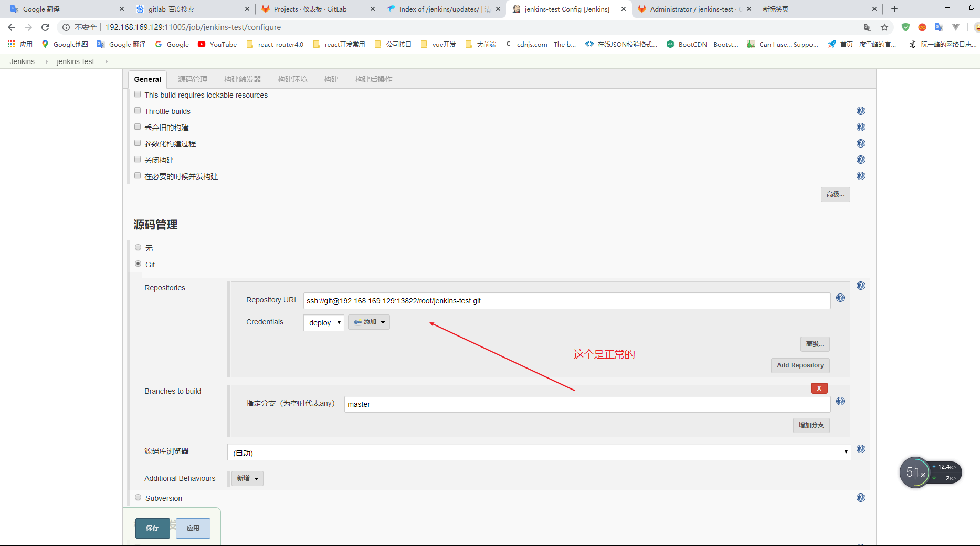This screenshot has width=980, height=546.
Task: Choose the Subversion radio button
Action: pyautogui.click(x=138, y=498)
